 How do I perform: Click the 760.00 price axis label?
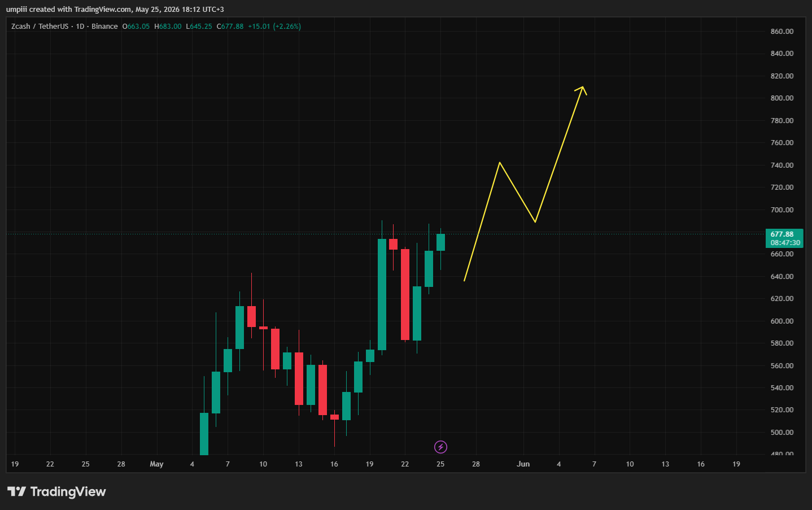tap(782, 143)
